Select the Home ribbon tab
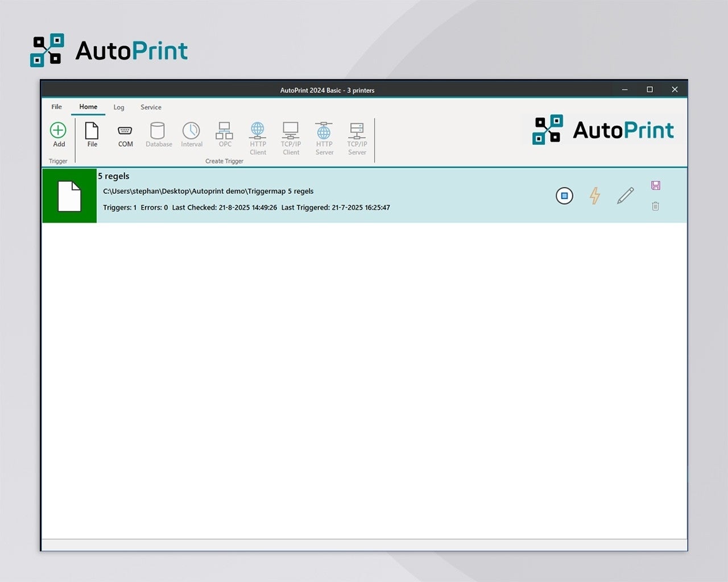The height and width of the screenshot is (582, 728). pyautogui.click(x=88, y=107)
